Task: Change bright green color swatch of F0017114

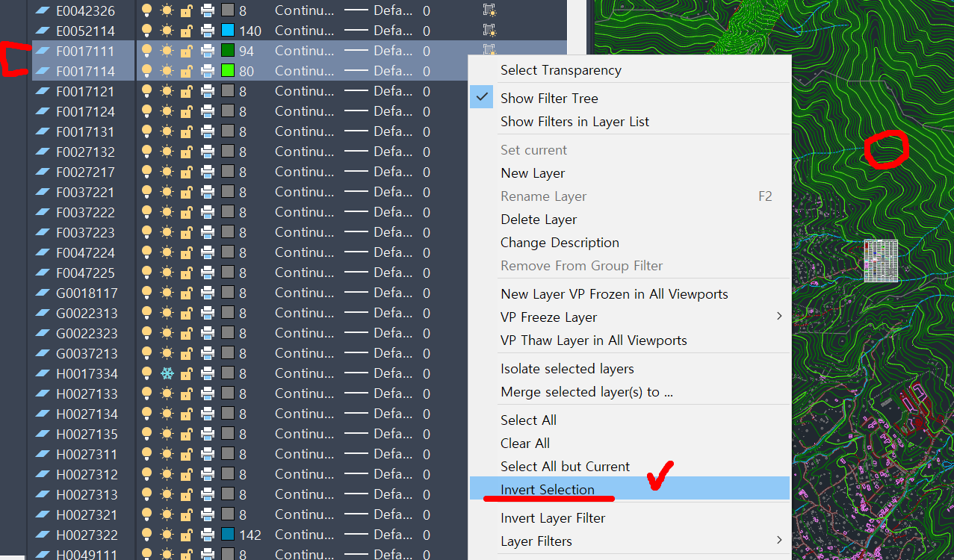Action: click(x=229, y=71)
